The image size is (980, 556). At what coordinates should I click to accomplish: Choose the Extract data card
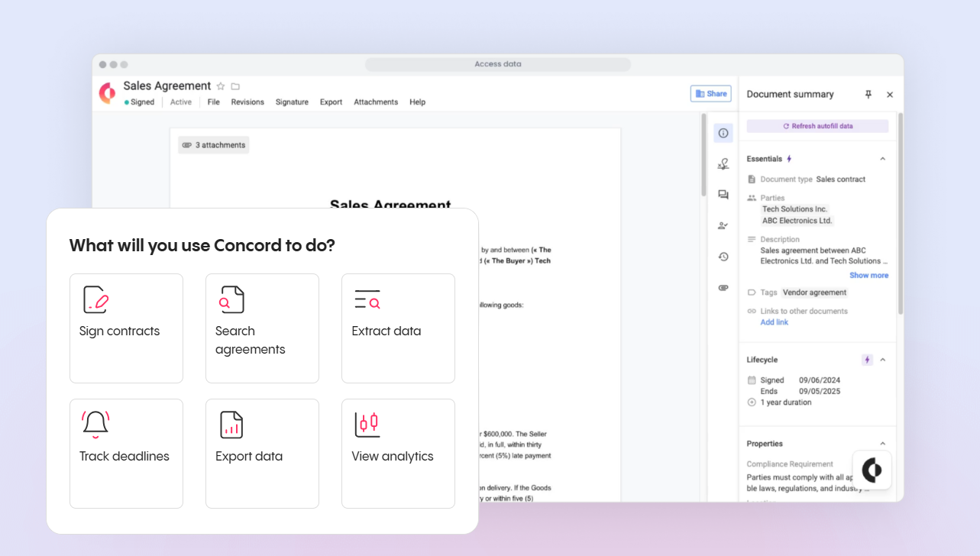(398, 328)
